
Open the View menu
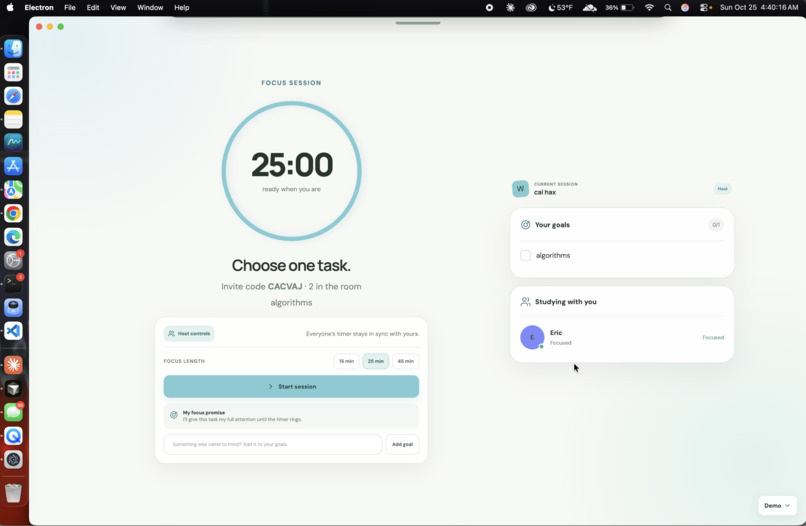point(118,8)
